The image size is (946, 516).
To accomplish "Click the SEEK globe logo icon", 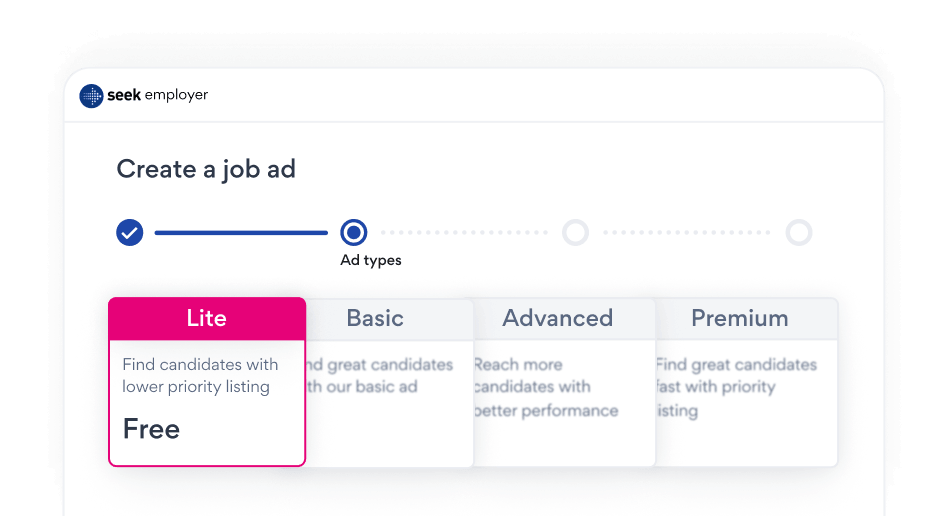I will pyautogui.click(x=91, y=96).
